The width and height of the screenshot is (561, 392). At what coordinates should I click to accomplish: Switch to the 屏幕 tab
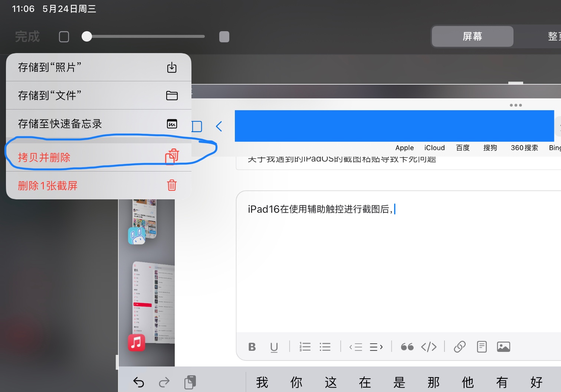tap(472, 36)
